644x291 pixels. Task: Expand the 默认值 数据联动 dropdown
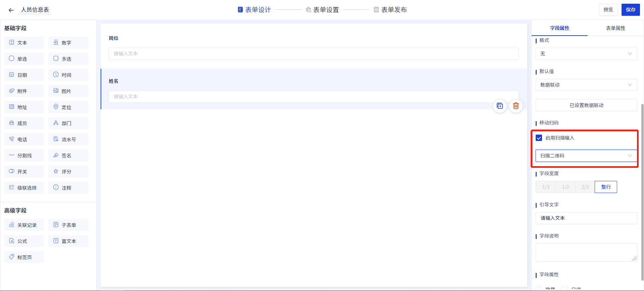tap(586, 85)
